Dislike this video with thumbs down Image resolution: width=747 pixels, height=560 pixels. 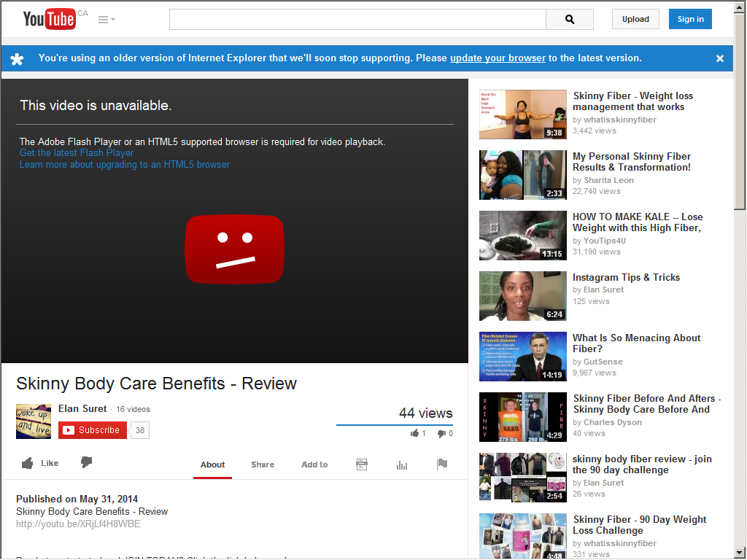click(x=86, y=462)
